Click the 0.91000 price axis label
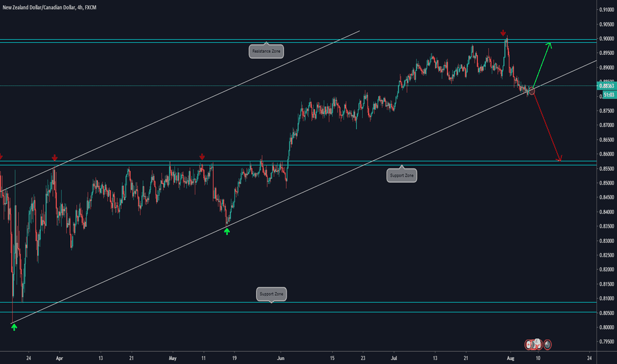The image size is (617, 364). point(606,10)
